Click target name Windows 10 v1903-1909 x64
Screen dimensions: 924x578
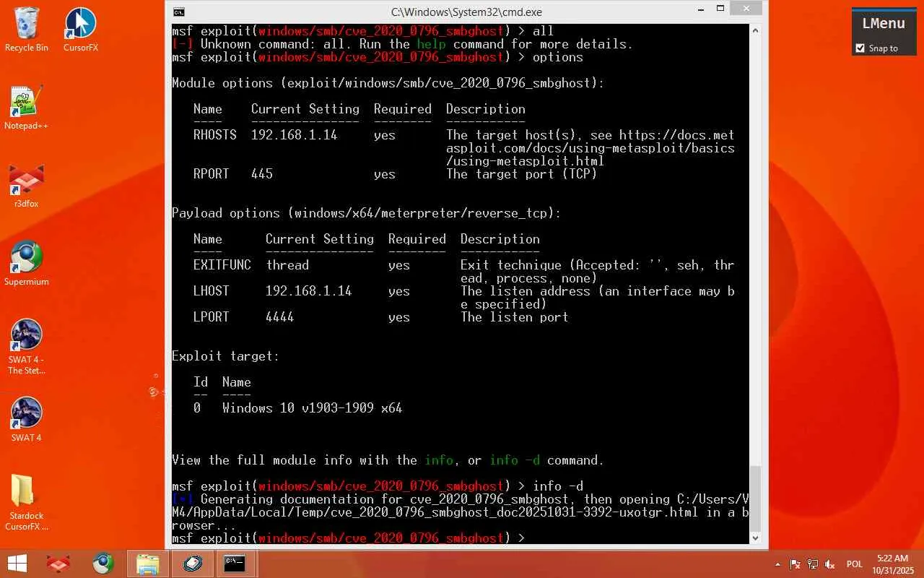pyautogui.click(x=313, y=408)
